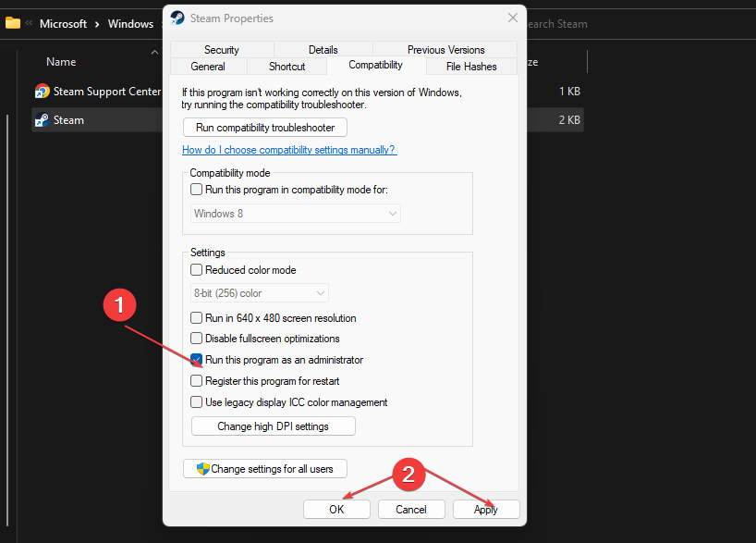The image size is (756, 543).
Task: Click the yellow folder icon in the address bar
Action: [x=13, y=23]
